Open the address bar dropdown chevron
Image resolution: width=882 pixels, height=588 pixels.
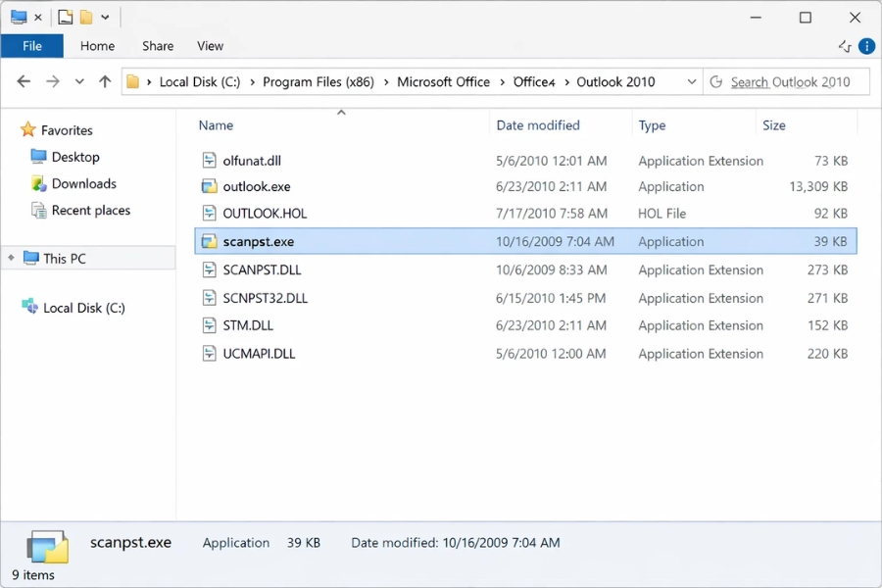[x=692, y=81]
